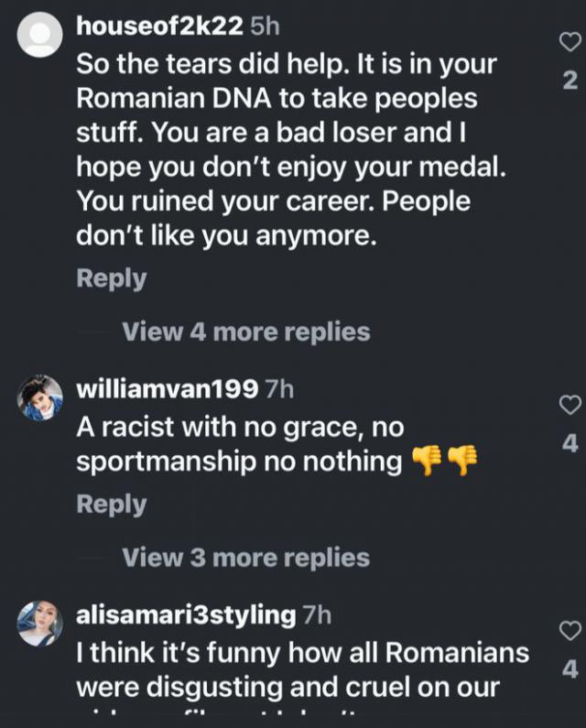Open the houseof2k22 username link
This screenshot has height=728, width=586.
click(159, 27)
